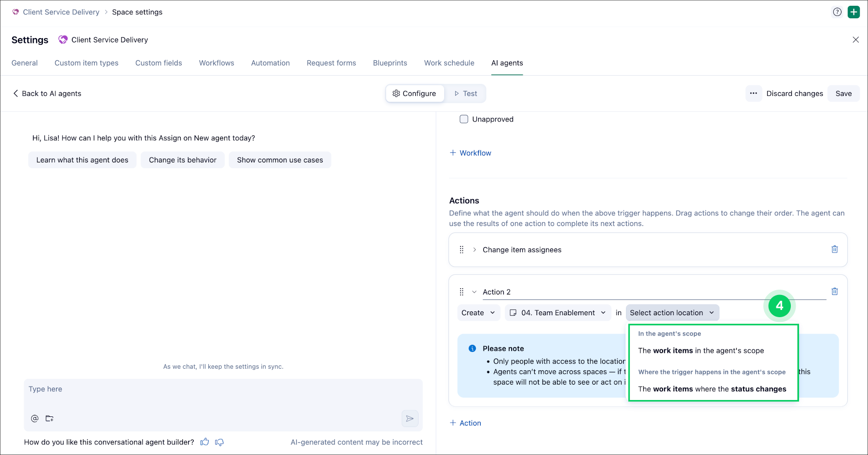Click the info icon beside Please note
This screenshot has width=868, height=455.
(473, 348)
